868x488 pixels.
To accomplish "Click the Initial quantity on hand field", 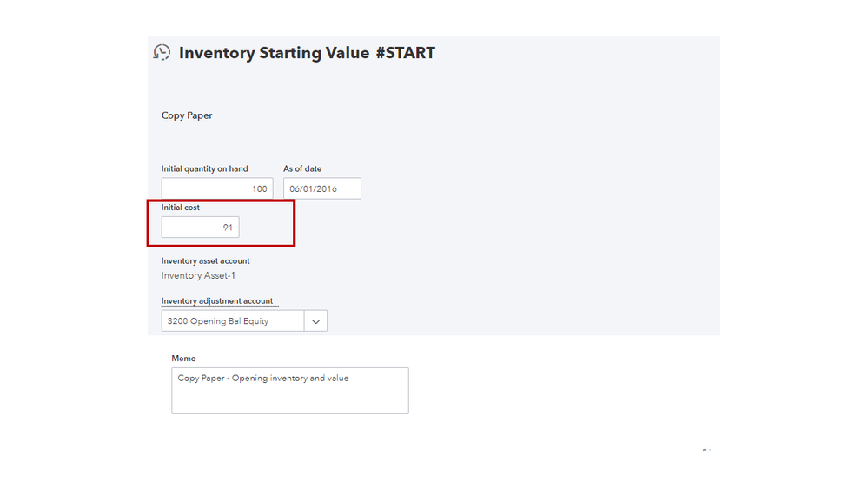I will pos(216,188).
